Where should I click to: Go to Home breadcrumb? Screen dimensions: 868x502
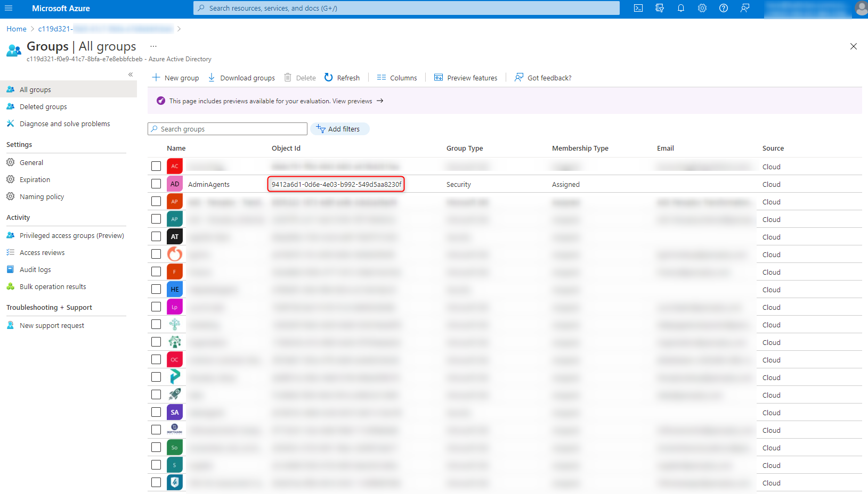[x=17, y=29]
